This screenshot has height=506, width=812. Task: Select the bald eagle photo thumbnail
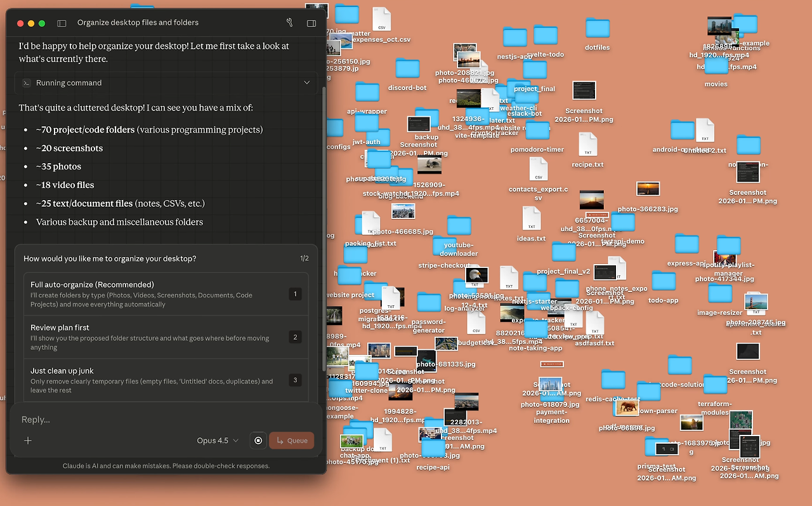[477, 275]
